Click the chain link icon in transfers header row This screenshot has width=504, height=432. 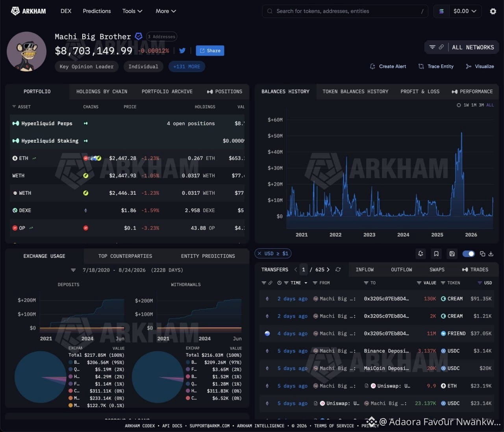point(270,283)
